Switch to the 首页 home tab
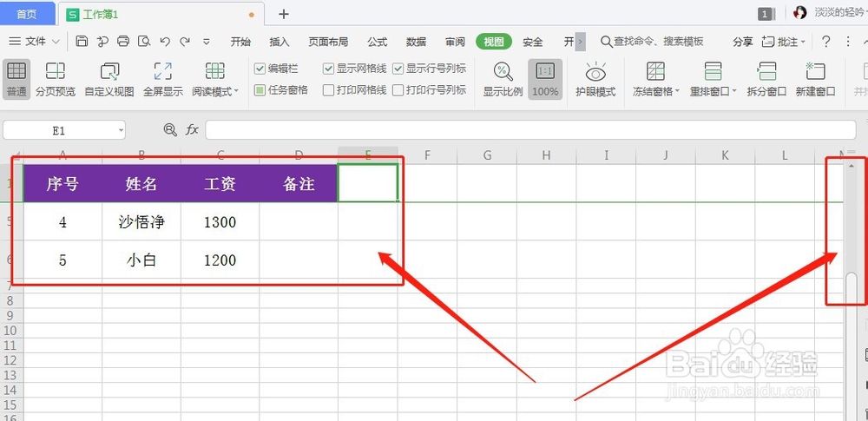The height and width of the screenshot is (421, 868). point(27,14)
